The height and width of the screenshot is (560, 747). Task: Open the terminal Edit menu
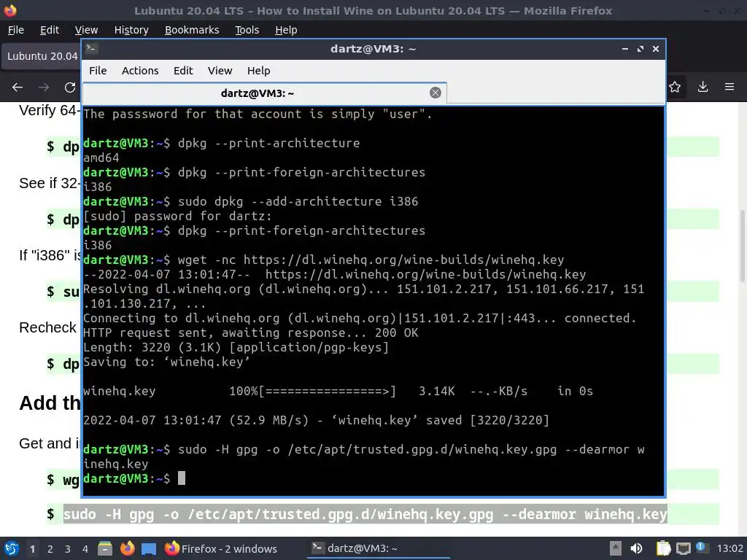pos(183,71)
